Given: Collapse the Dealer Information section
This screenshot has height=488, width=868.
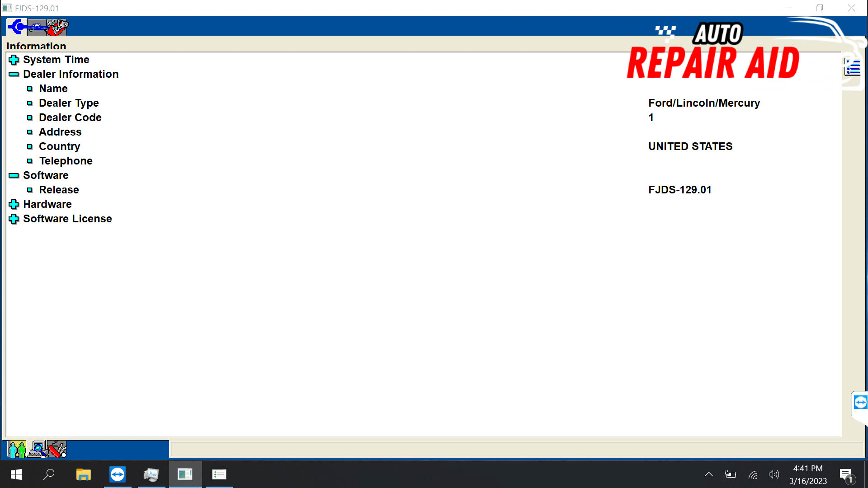Looking at the screenshot, I should (x=13, y=74).
